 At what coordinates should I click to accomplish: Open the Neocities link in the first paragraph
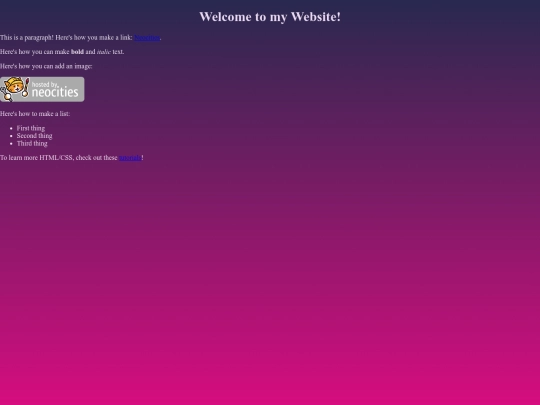(147, 38)
